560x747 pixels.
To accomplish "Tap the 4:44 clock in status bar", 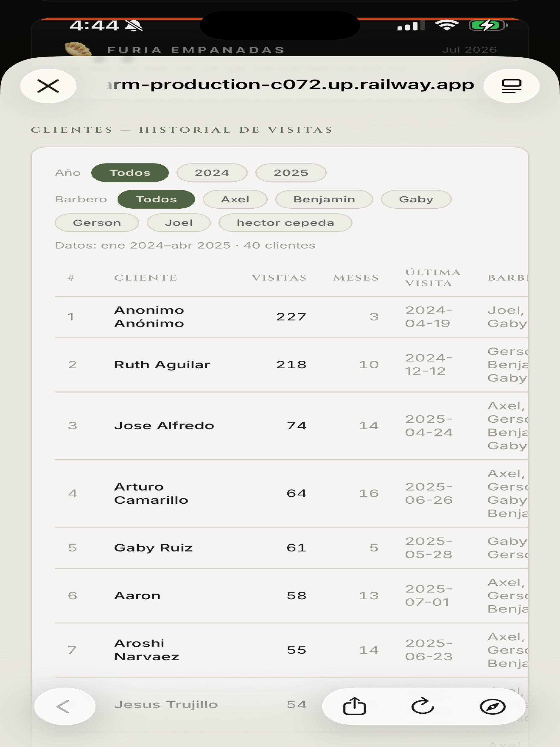I will click(x=94, y=25).
